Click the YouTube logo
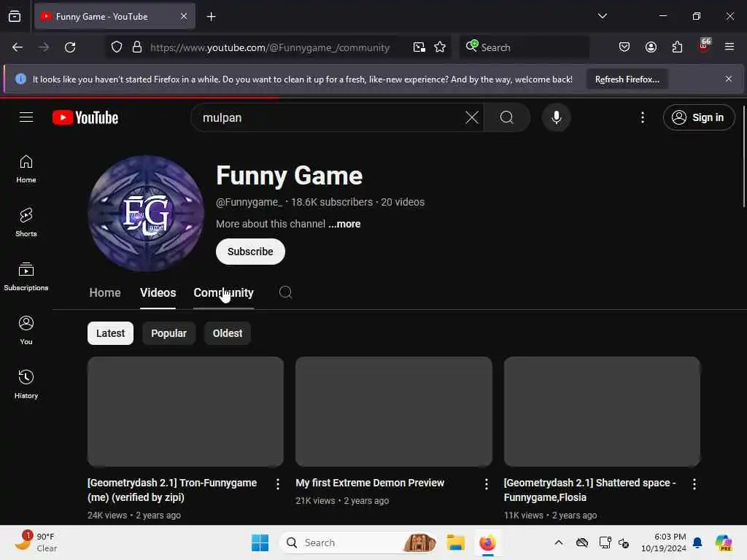The image size is (747, 560). coord(85,117)
